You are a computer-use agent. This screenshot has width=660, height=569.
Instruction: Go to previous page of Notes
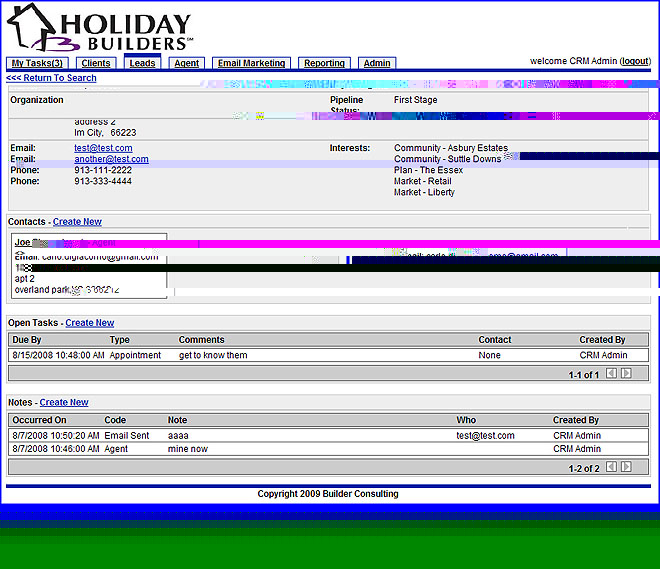(611, 467)
